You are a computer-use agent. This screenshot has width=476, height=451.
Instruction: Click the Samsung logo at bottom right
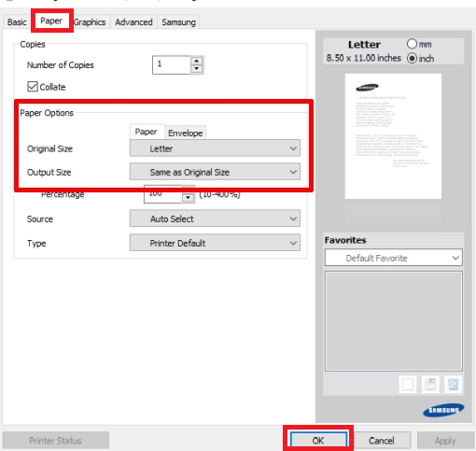point(443,410)
